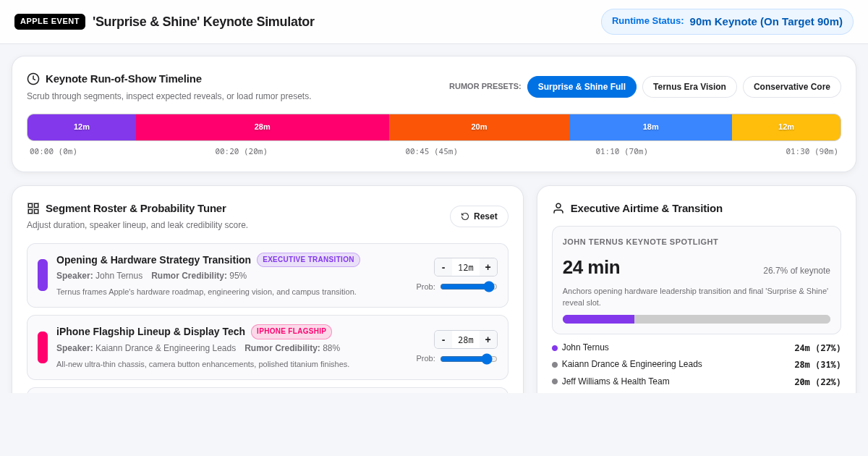Click the grid icon beside Segment Roster heading
The image size is (868, 456).
click(33, 208)
